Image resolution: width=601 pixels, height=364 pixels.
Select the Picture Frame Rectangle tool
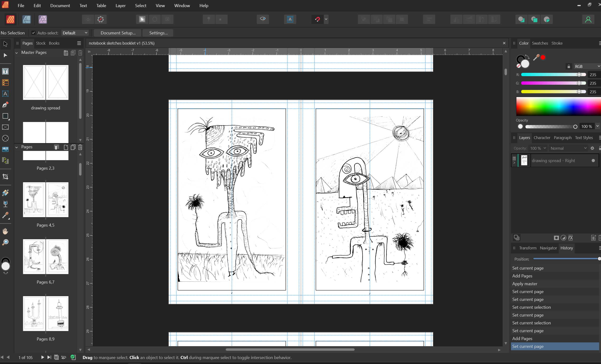(5, 127)
